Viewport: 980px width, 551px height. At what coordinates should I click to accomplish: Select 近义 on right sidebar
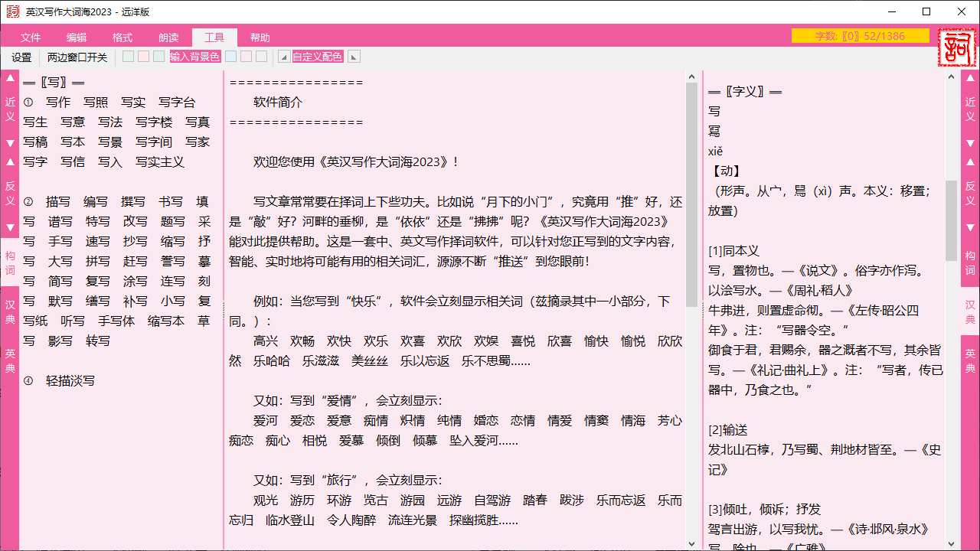tap(969, 109)
